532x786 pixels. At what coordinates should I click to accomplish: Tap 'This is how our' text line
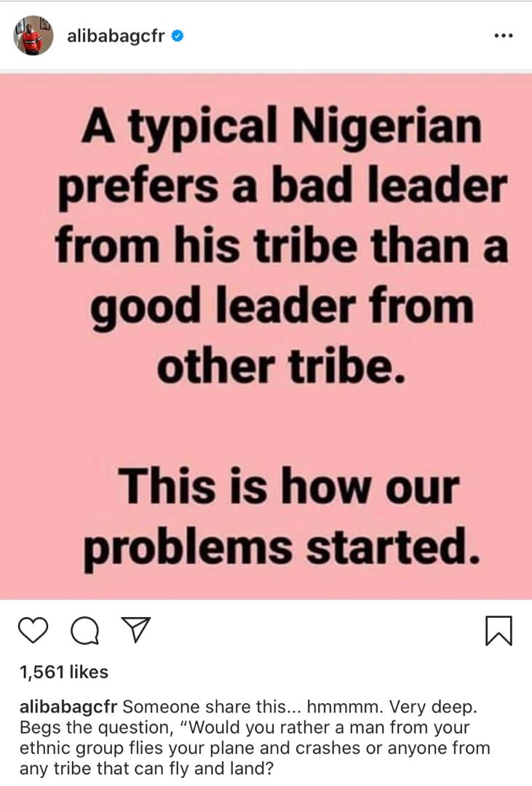(288, 486)
